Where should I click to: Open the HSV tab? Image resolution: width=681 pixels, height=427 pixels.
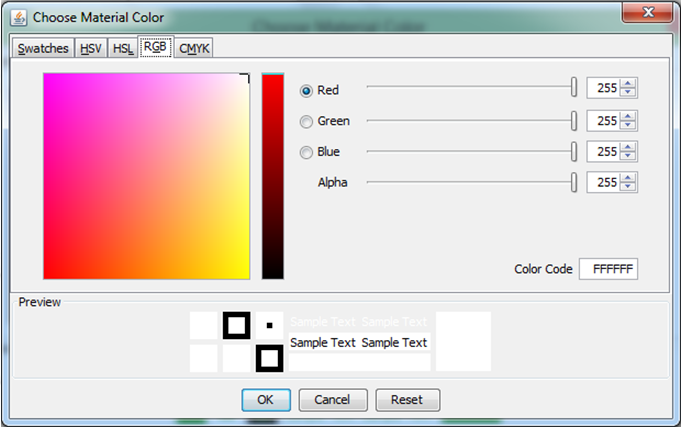point(90,48)
